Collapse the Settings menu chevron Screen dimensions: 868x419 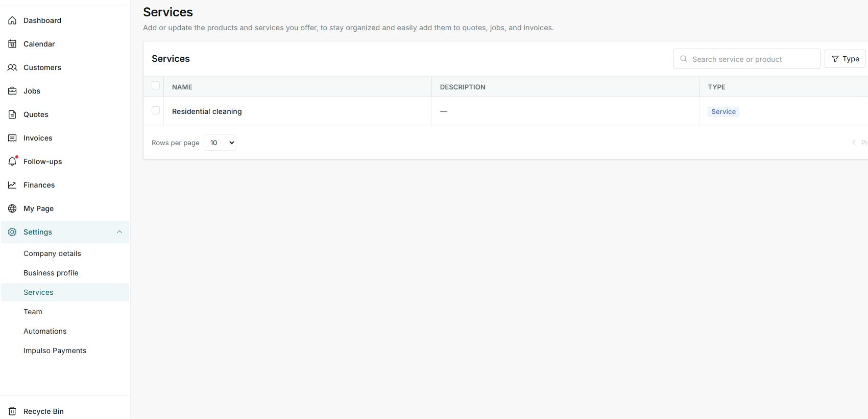119,232
